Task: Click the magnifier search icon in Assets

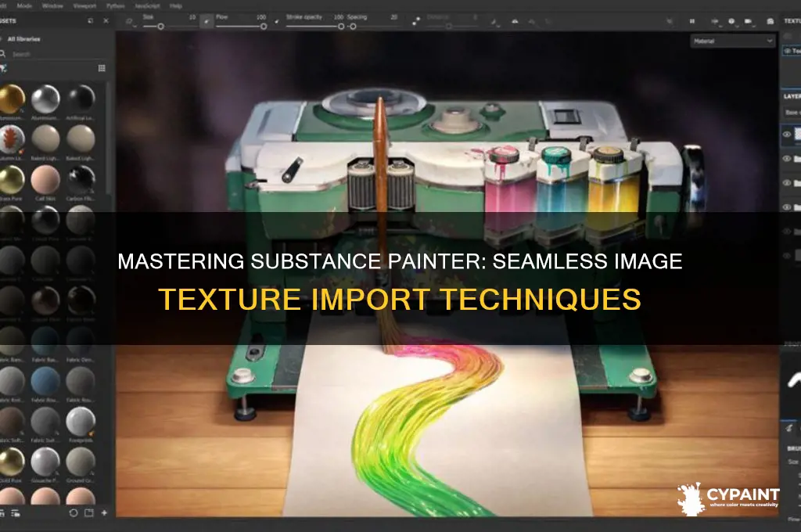Action: click(2, 54)
